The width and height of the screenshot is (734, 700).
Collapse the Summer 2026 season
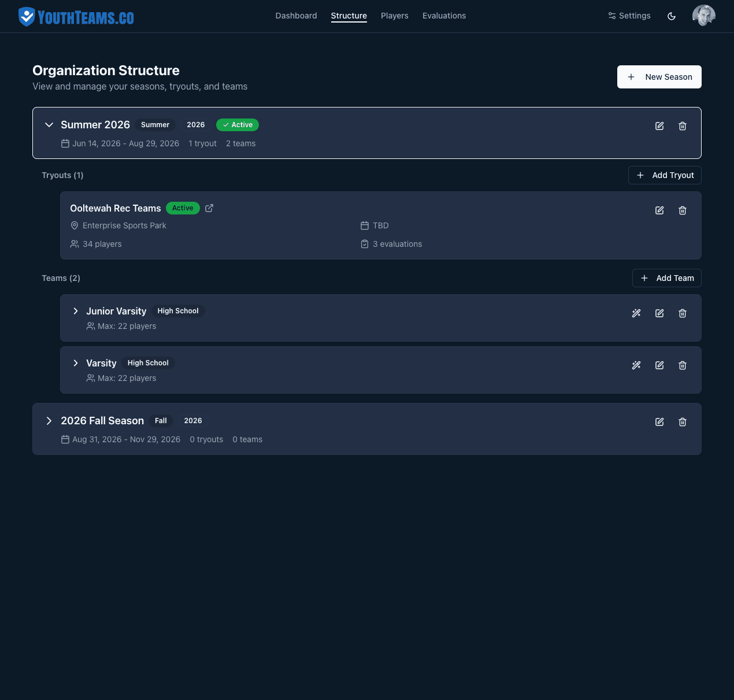[x=49, y=125]
